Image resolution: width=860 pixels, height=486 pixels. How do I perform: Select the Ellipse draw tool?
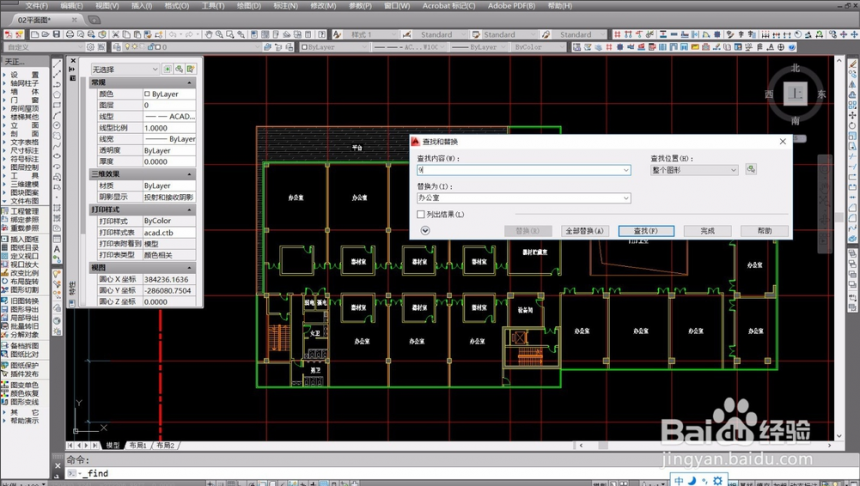pos(57,156)
